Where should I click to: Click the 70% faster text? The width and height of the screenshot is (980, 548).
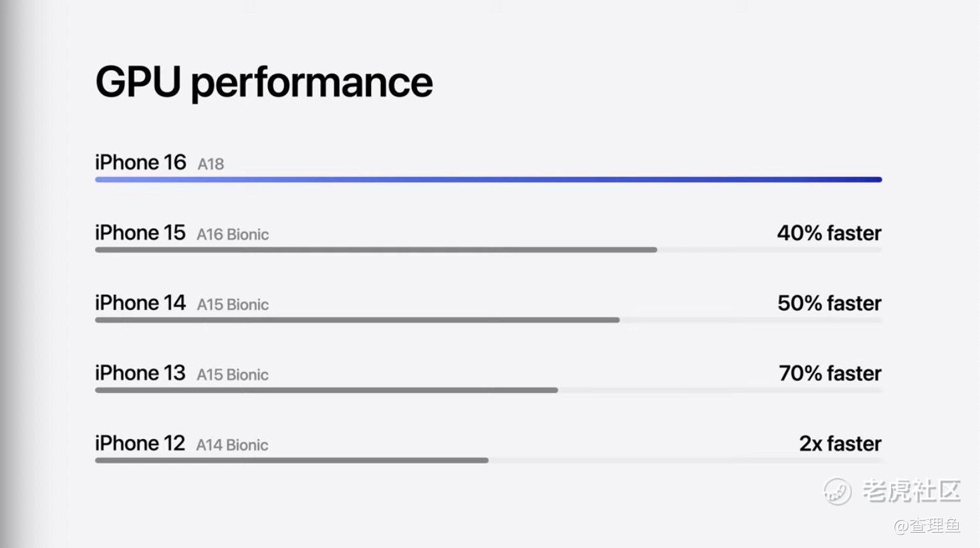pos(830,374)
